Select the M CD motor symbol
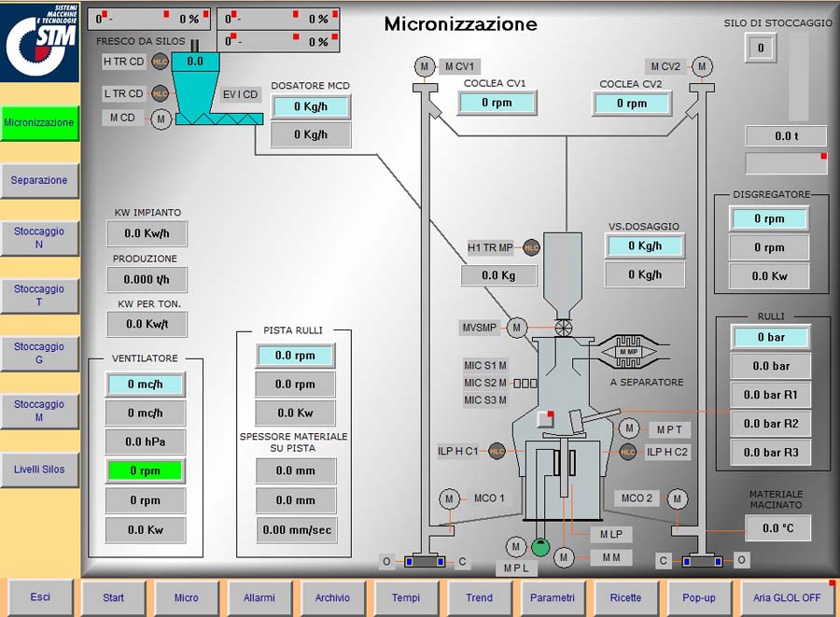Viewport: 840px width, 617px height. [x=161, y=119]
